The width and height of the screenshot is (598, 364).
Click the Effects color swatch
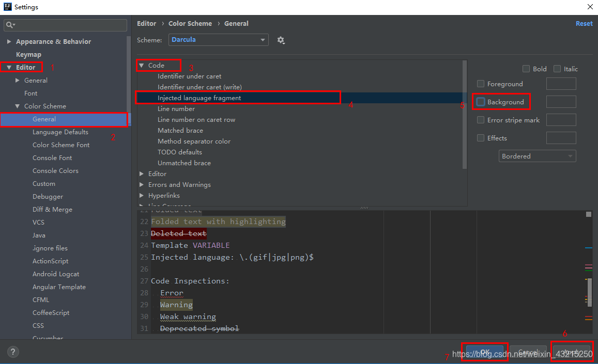pos(561,138)
